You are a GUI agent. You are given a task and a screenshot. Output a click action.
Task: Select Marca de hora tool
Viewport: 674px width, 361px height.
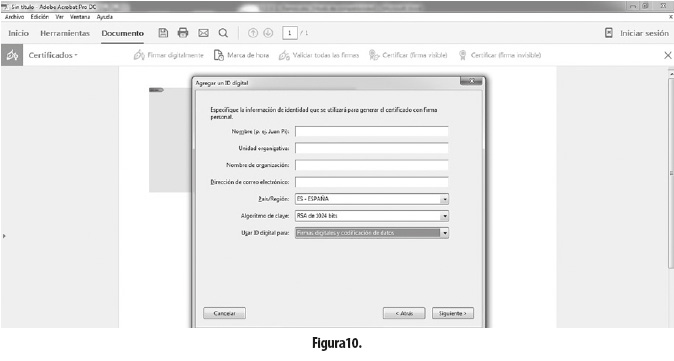pos(241,55)
